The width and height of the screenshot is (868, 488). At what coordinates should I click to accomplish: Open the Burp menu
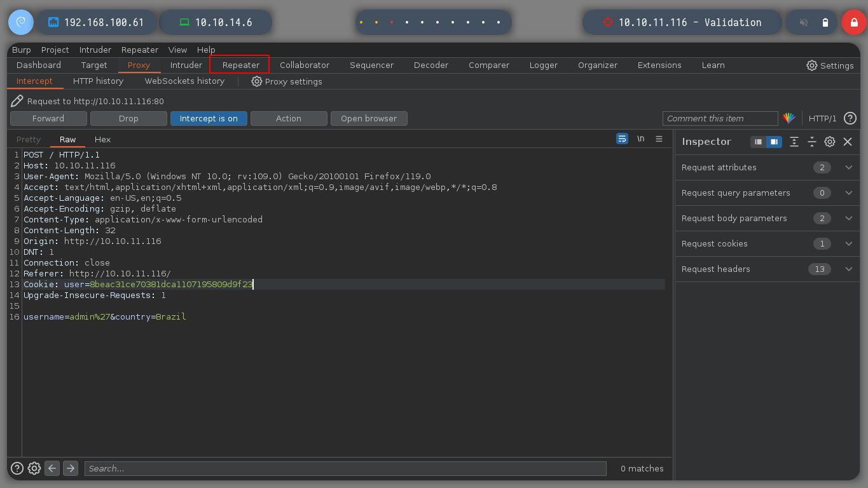coord(22,50)
